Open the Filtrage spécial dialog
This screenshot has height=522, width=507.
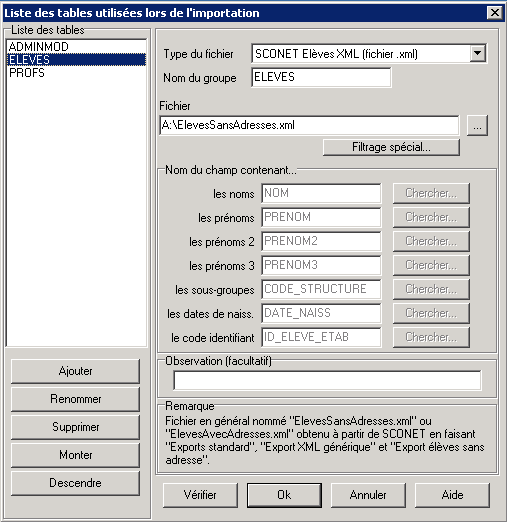click(391, 147)
